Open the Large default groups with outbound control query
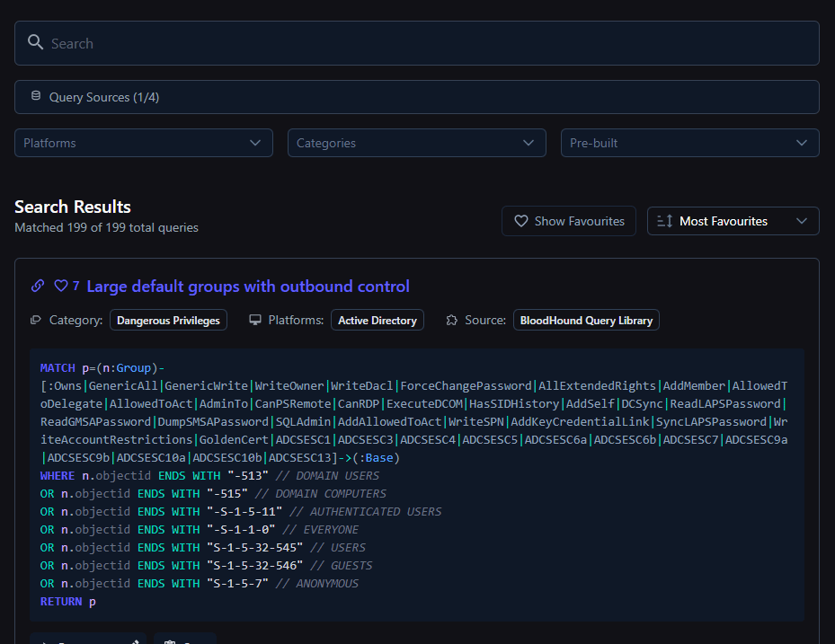 click(250, 286)
